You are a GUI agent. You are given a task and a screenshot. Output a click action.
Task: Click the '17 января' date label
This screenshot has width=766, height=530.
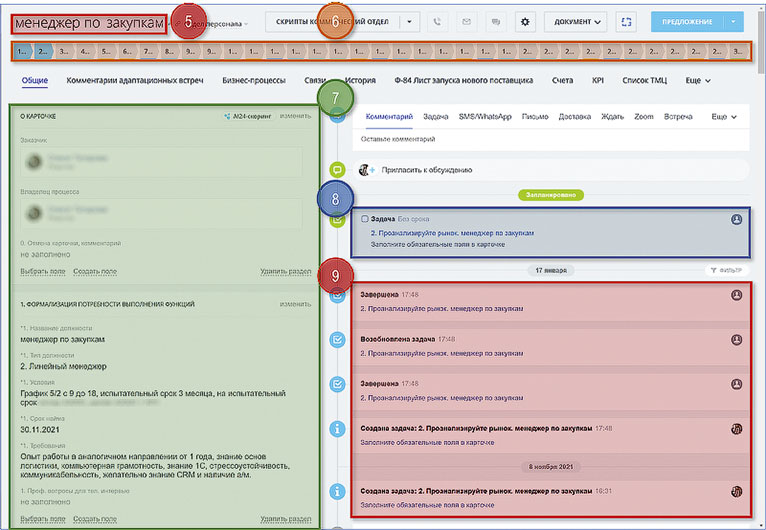[551, 270]
